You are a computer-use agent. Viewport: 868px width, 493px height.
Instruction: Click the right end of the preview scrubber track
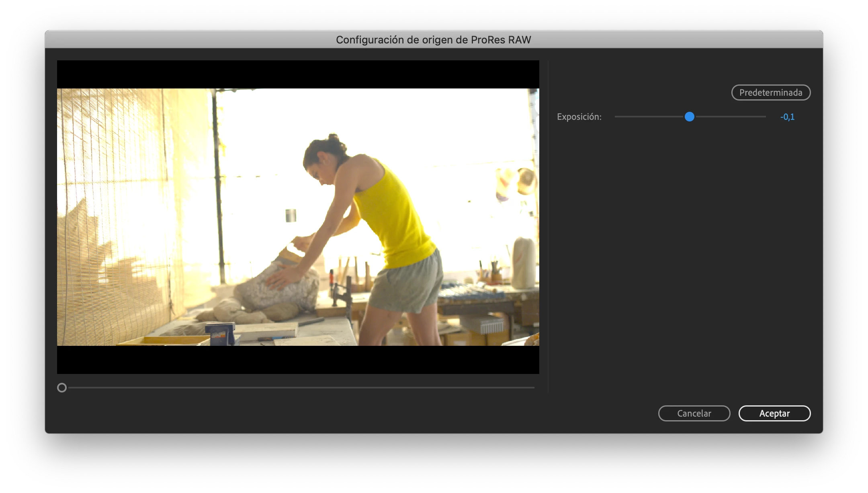coord(533,388)
